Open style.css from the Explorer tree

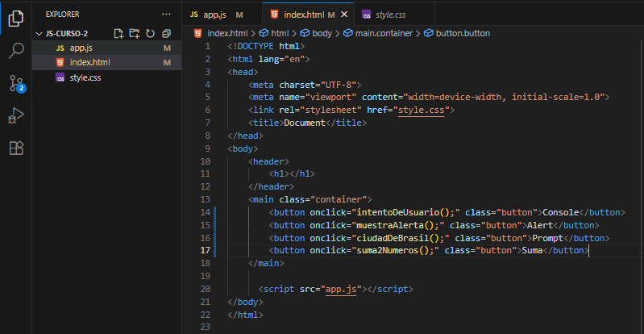pyautogui.click(x=106, y=77)
